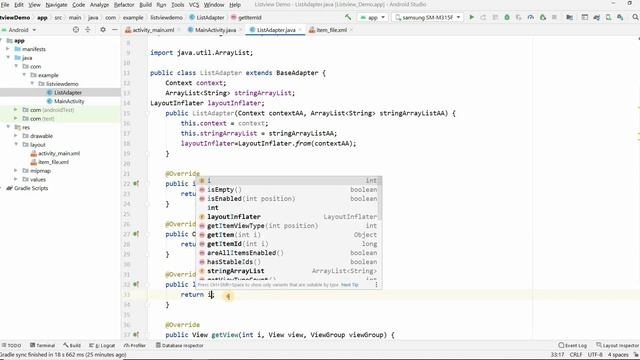Expand the manifests folder

tap(7, 49)
